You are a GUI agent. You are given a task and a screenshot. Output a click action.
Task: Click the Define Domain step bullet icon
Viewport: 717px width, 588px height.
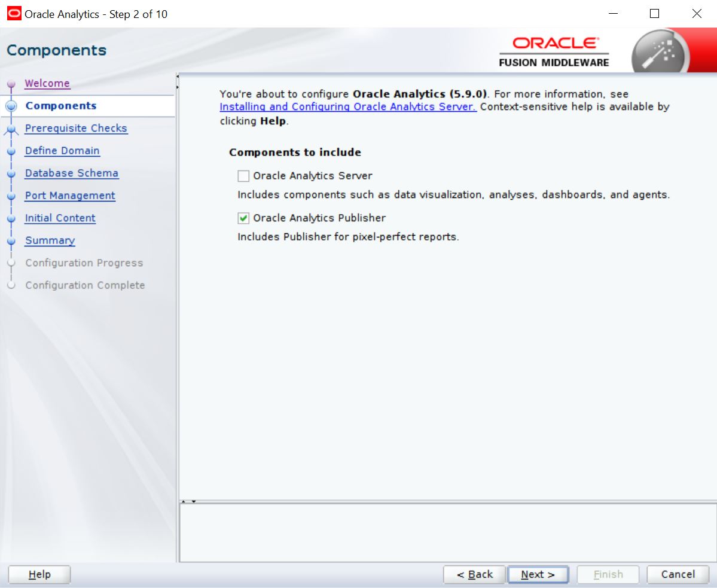[11, 151]
